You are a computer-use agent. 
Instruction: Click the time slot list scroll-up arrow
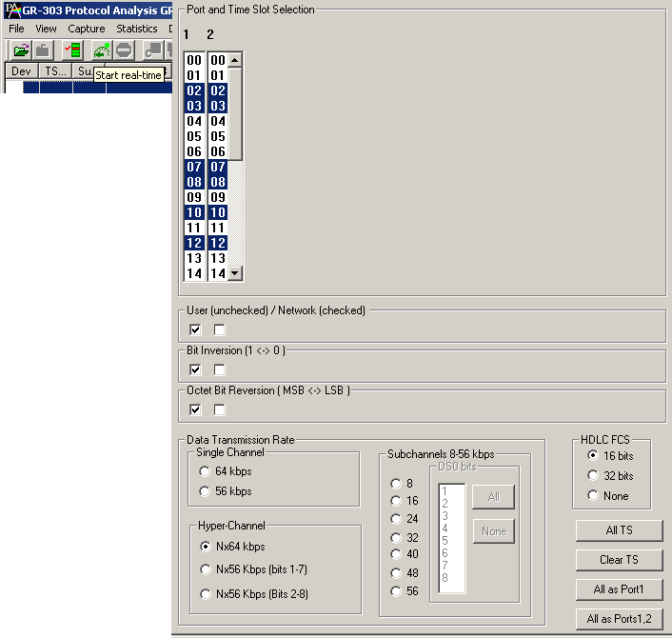point(235,60)
